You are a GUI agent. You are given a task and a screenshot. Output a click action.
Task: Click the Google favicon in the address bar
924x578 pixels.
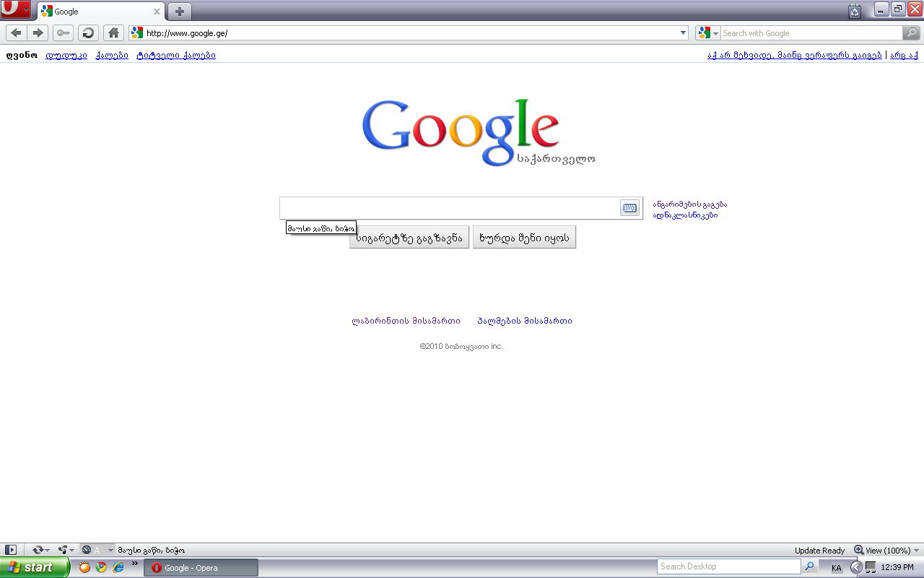click(x=136, y=33)
